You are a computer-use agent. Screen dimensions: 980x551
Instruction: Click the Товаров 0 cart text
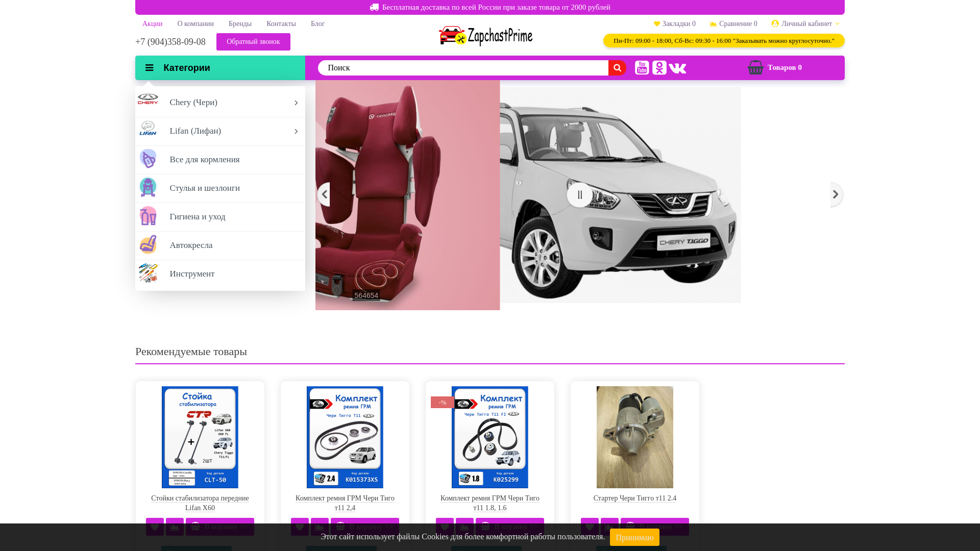point(785,67)
